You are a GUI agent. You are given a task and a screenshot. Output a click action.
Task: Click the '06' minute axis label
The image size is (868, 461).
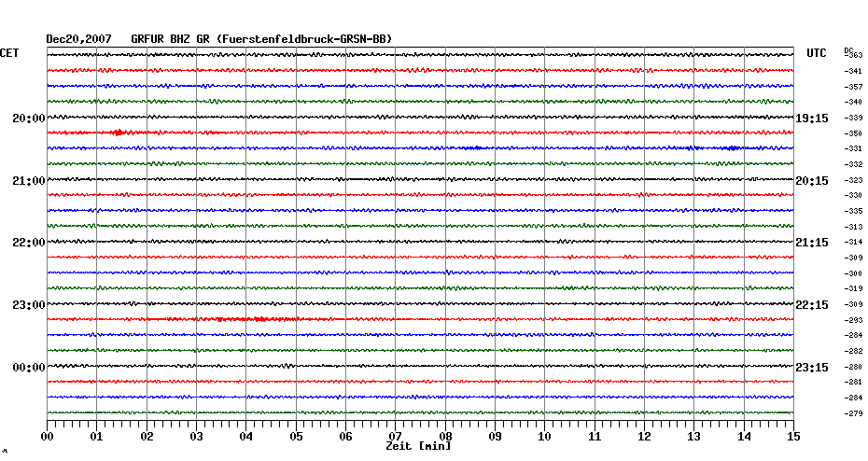click(x=345, y=437)
